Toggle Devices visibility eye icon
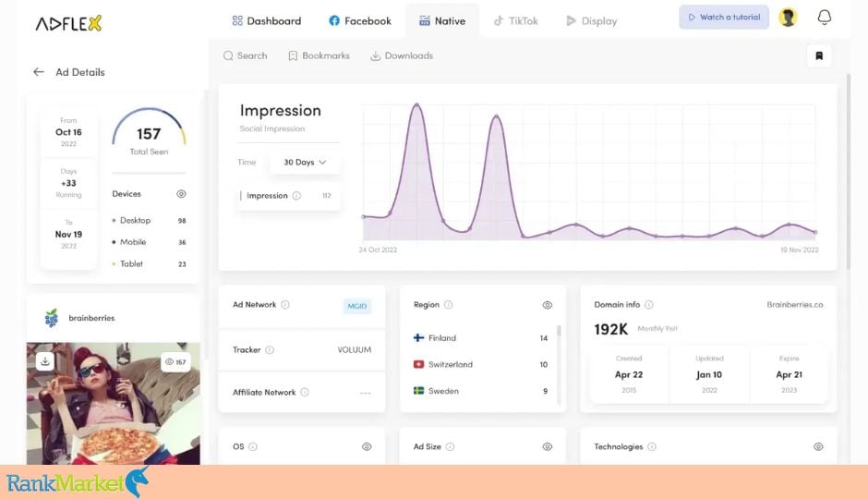This screenshot has height=499, width=868. [181, 194]
